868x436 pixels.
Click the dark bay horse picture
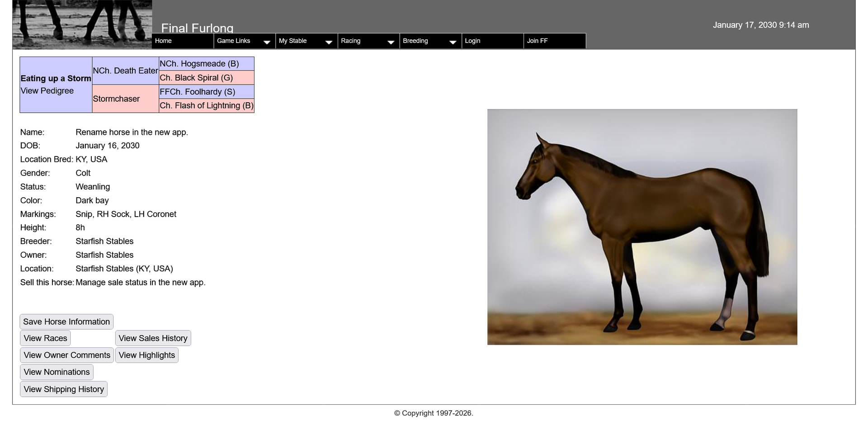point(642,227)
